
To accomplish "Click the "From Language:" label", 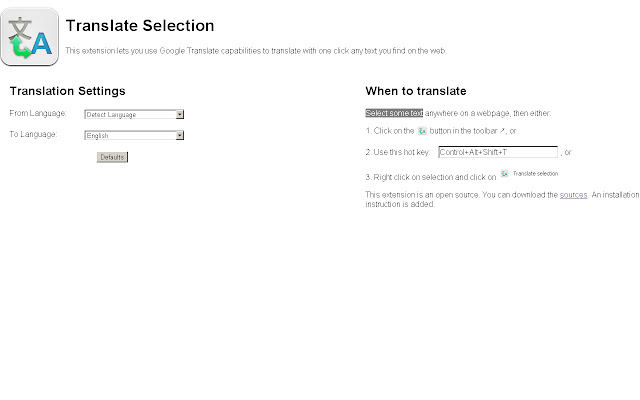I will point(37,113).
